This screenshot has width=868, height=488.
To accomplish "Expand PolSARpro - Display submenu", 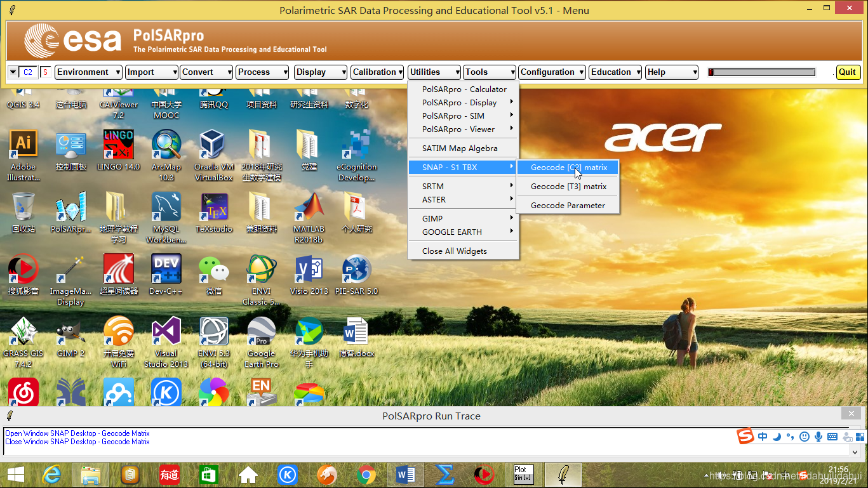I will pos(464,103).
